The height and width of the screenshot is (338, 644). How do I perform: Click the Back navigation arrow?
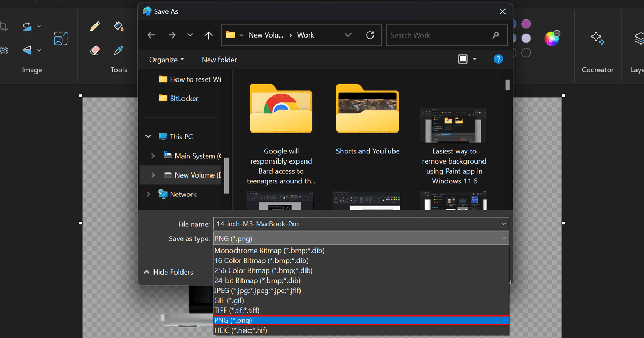coord(151,35)
